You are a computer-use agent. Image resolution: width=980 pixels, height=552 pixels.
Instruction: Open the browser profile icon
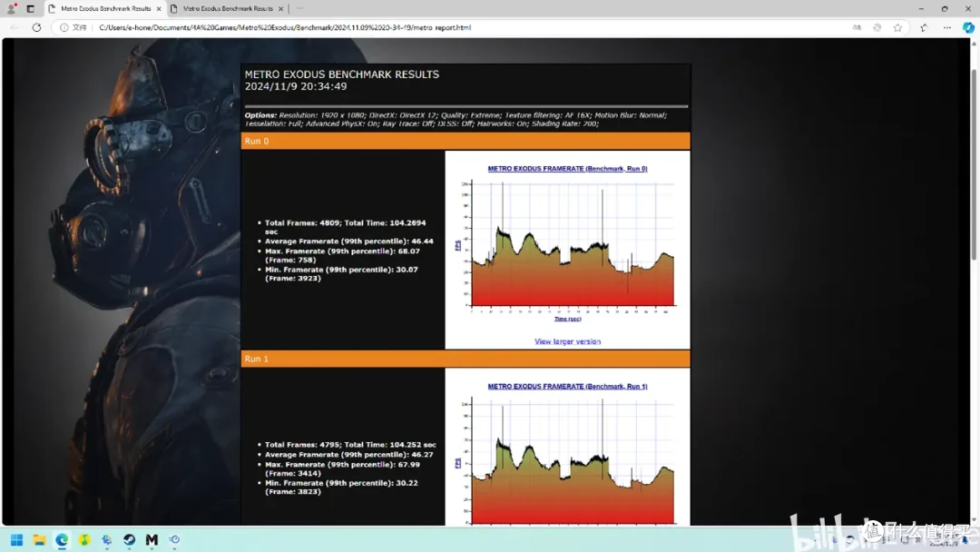tap(11, 9)
